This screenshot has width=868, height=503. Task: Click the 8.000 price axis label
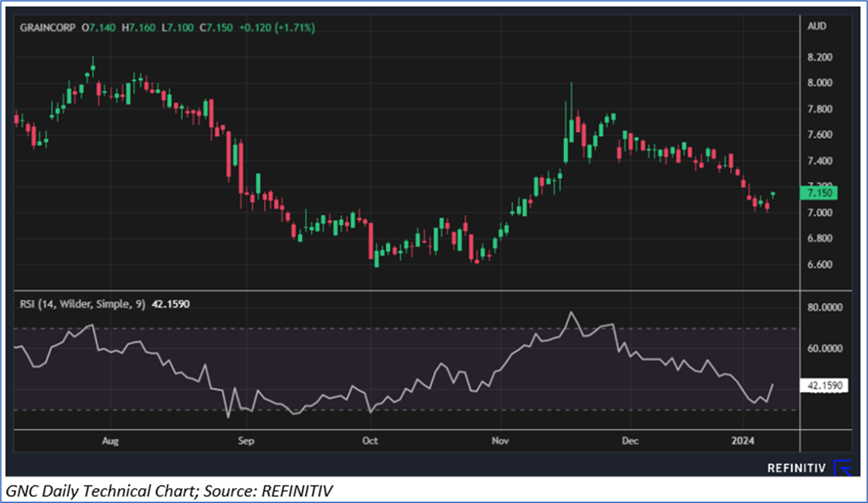819,84
